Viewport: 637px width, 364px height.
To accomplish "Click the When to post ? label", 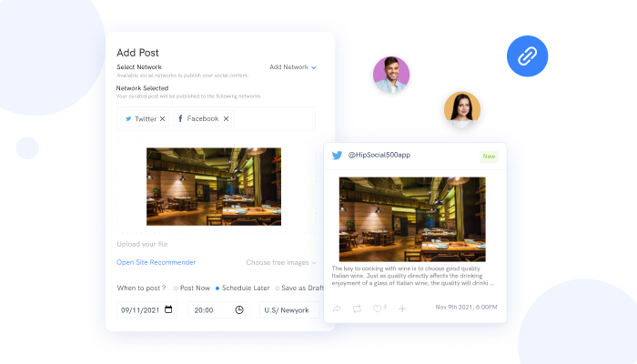I will pos(141,288).
